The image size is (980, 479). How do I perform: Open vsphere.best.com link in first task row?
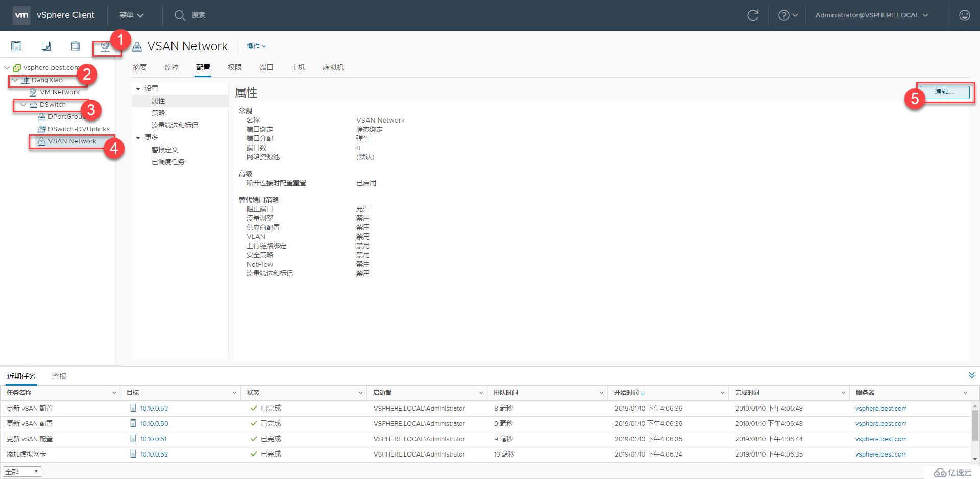(881, 409)
